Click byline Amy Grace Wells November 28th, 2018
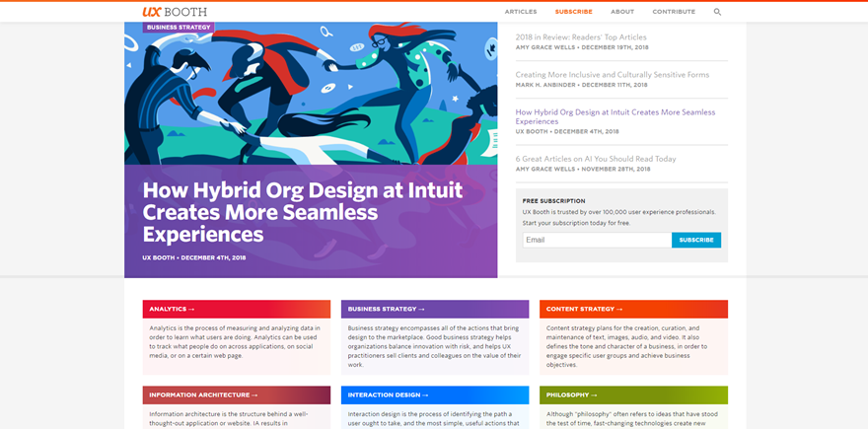This screenshot has height=429, width=868. [x=584, y=170]
